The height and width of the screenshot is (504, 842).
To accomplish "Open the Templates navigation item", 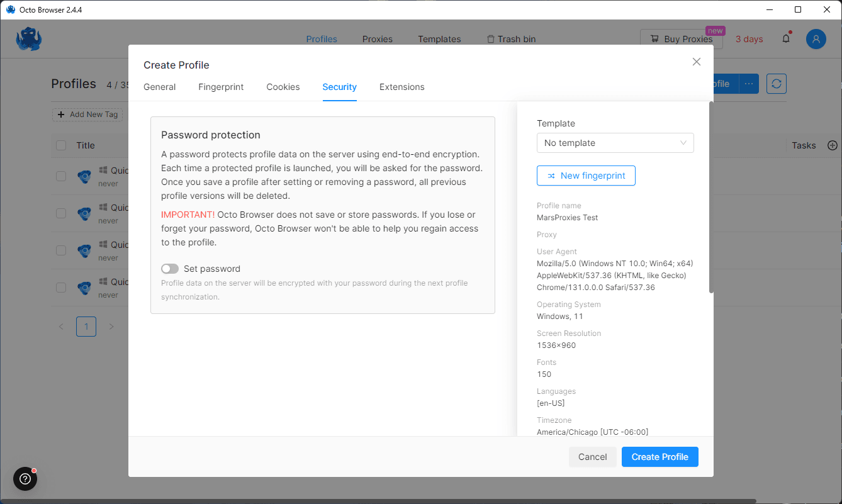I will click(439, 39).
